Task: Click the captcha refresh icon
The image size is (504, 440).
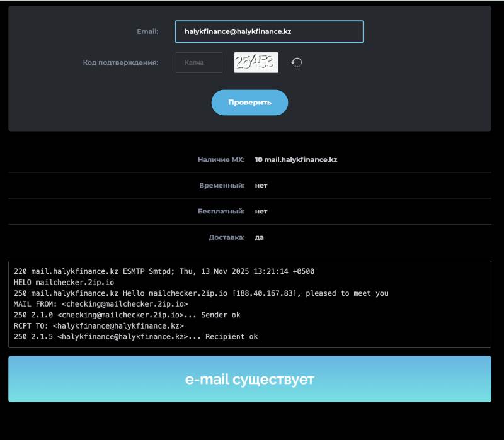Action: 297,62
